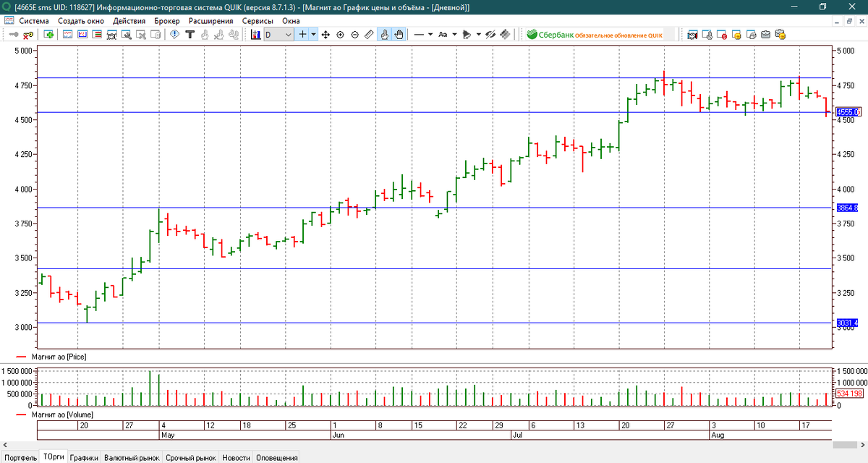This screenshot has width=868, height=463.
Task: Open the Система menu
Action: click(x=34, y=21)
